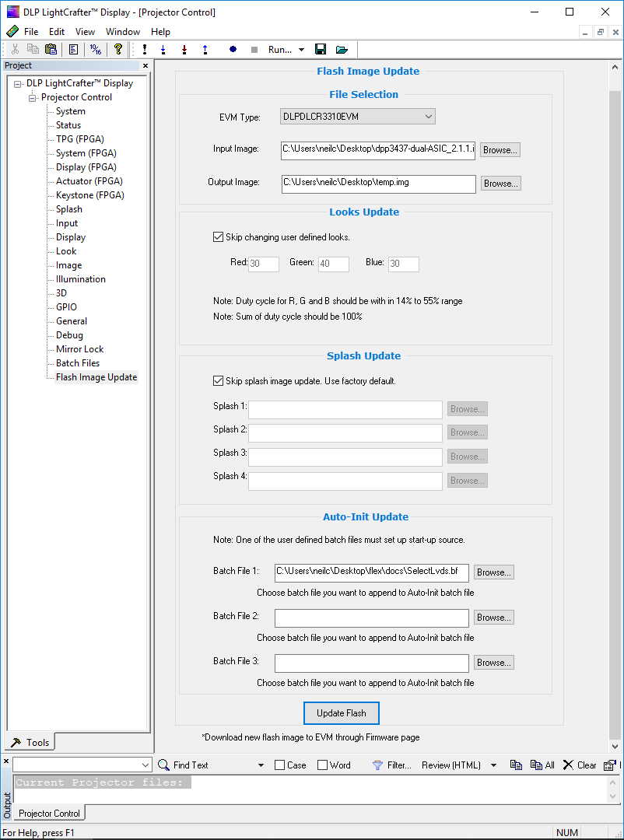Image resolution: width=624 pixels, height=840 pixels.
Task: Collapse the Projector Control tree node
Action: pyautogui.click(x=32, y=97)
